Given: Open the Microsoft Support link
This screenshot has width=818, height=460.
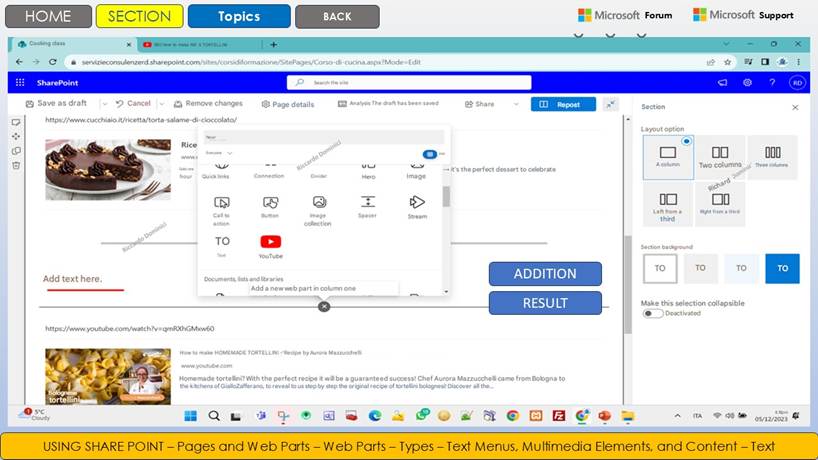Looking at the screenshot, I should tap(743, 15).
